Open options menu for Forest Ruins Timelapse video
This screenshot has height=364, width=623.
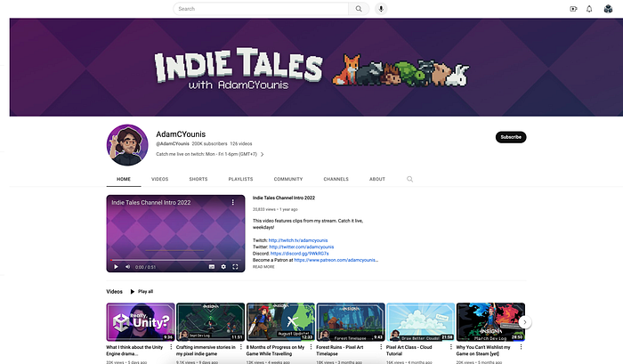click(381, 347)
